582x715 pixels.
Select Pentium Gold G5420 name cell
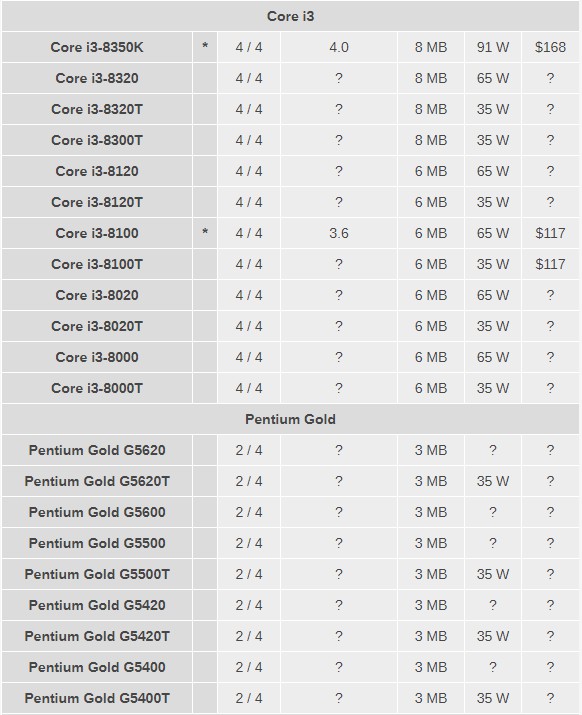coord(97,605)
